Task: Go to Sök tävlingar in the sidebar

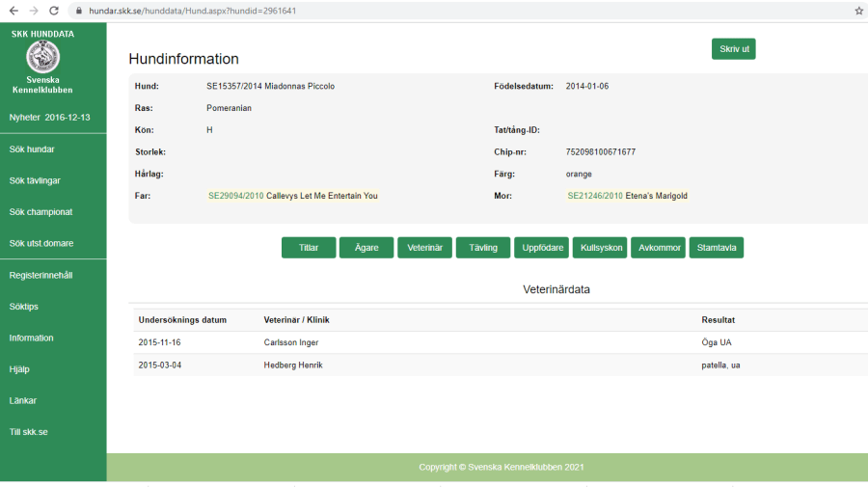Action: [x=35, y=180]
